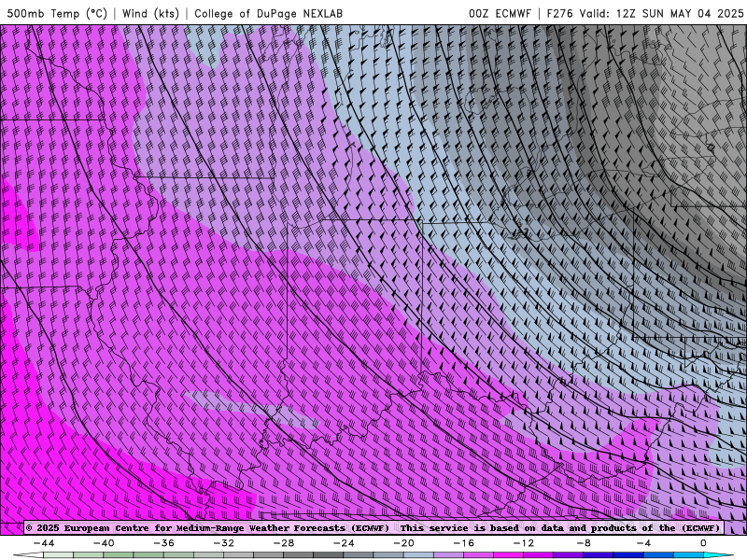Click the 'F276' forecast hour text
747x560 pixels.
click(x=559, y=13)
